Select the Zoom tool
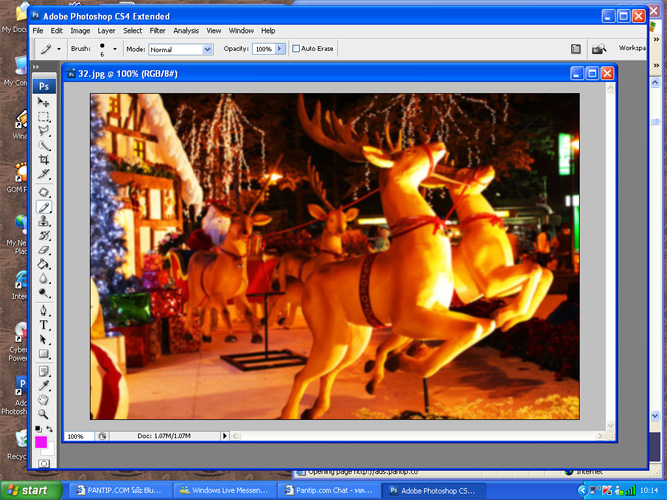This screenshot has height=500, width=667. click(43, 414)
